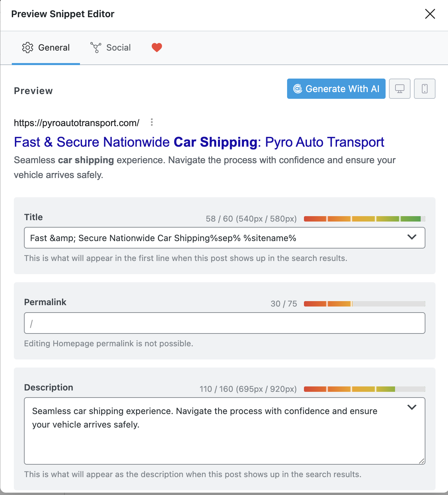Screen dimensions: 448x495
Task: Open the General tab
Action: [x=46, y=48]
